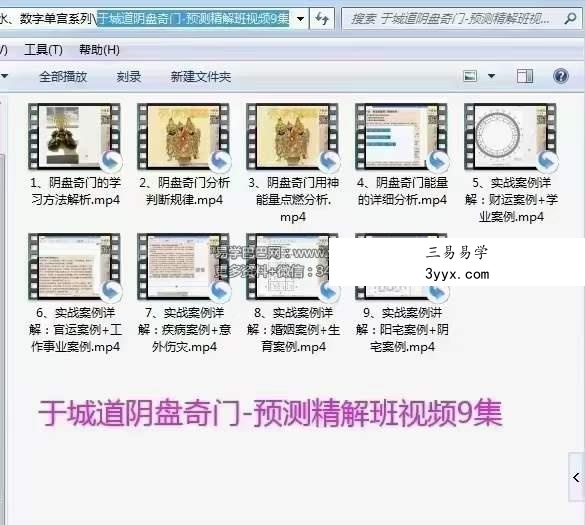Expand the address bar history dropdown
This screenshot has height=525, width=585.
[x=300, y=18]
